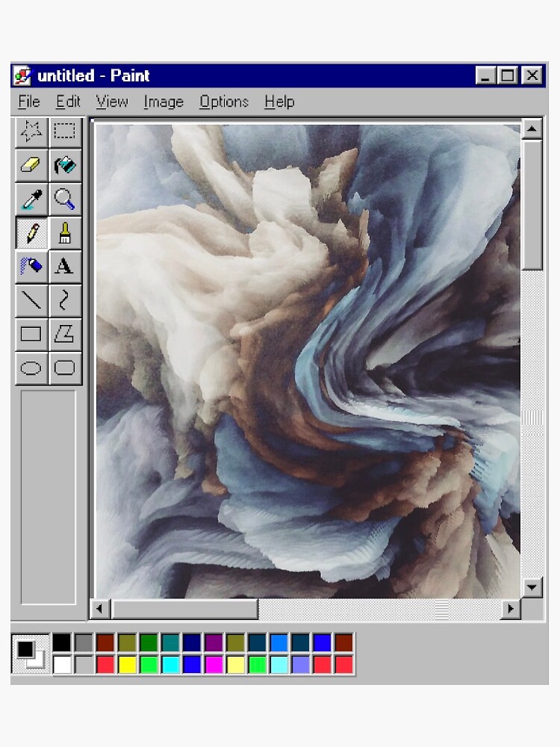The image size is (560, 747).
Task: Open the Image menu
Action: pyautogui.click(x=164, y=102)
